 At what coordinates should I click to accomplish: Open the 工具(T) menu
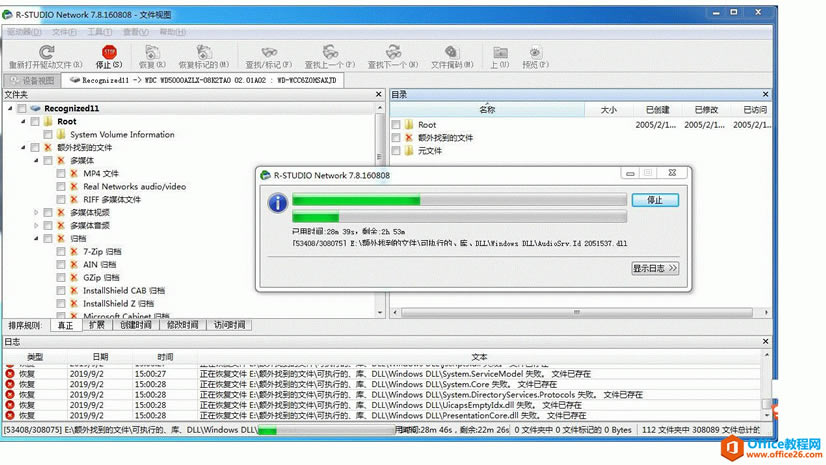click(x=100, y=32)
